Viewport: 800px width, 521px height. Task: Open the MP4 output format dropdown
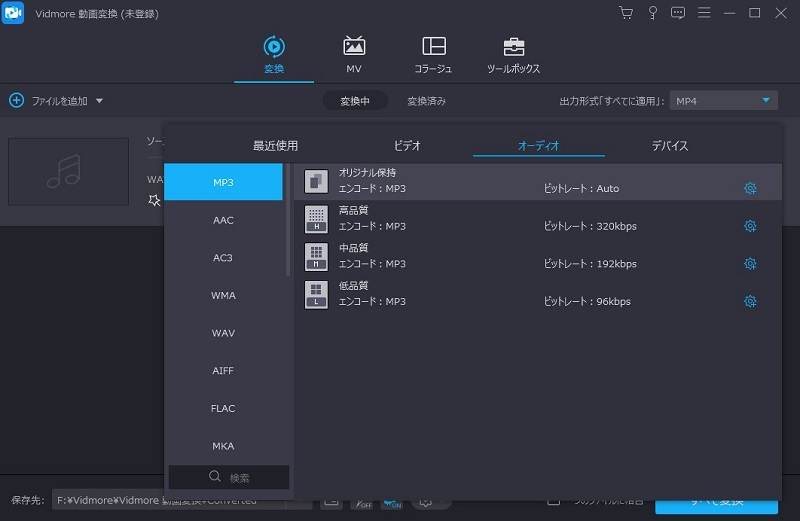pyautogui.click(x=724, y=101)
